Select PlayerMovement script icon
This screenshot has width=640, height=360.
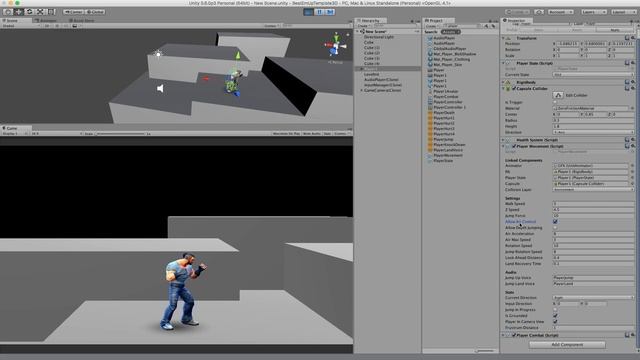tap(430, 156)
